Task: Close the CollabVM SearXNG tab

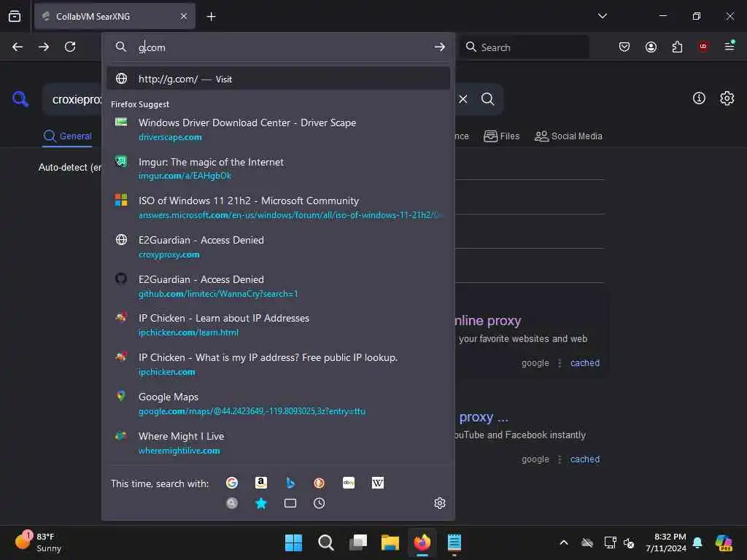Action: tap(183, 16)
